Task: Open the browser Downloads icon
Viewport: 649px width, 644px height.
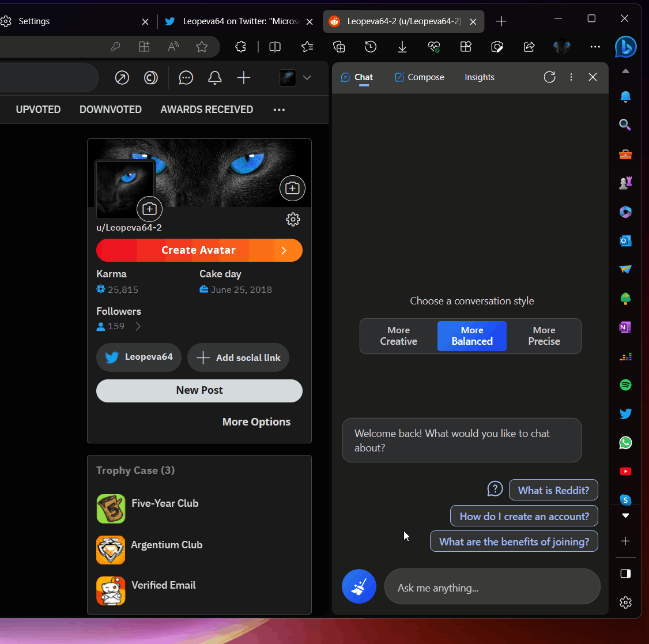Action: pos(402,47)
